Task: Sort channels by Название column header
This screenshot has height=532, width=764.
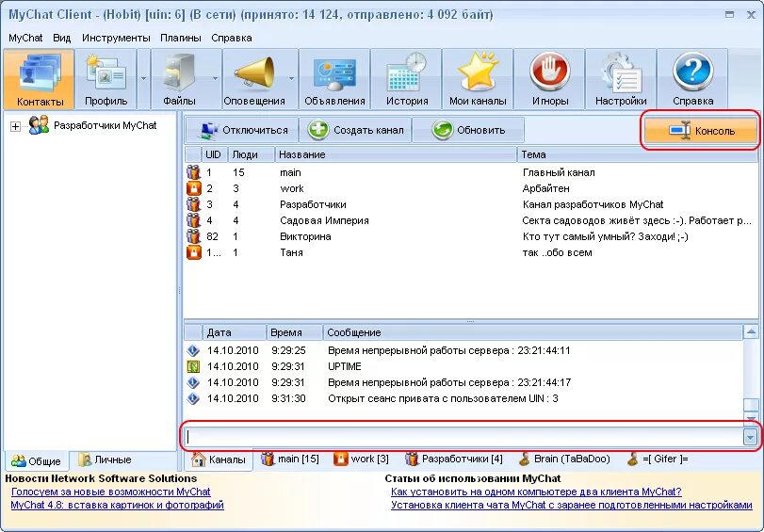Action: (396, 154)
